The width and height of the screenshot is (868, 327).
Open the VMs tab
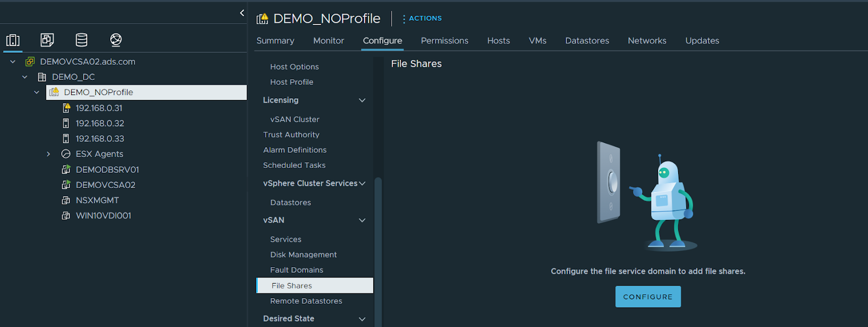coord(538,40)
